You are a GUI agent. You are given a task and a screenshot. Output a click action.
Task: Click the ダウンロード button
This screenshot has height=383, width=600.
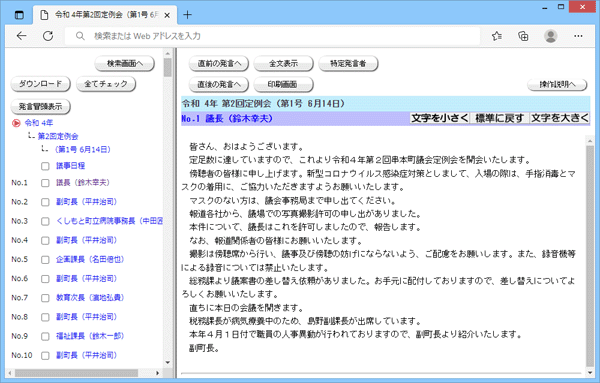click(x=41, y=84)
